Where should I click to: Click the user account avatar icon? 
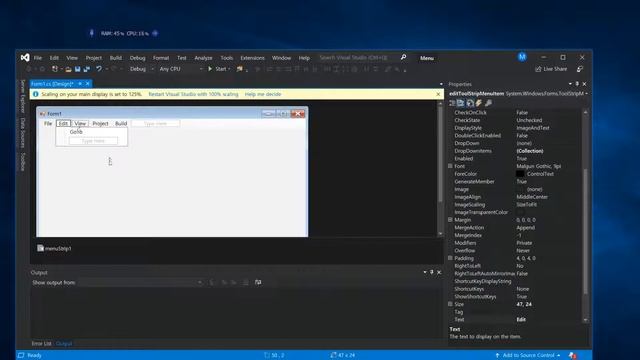(522, 57)
